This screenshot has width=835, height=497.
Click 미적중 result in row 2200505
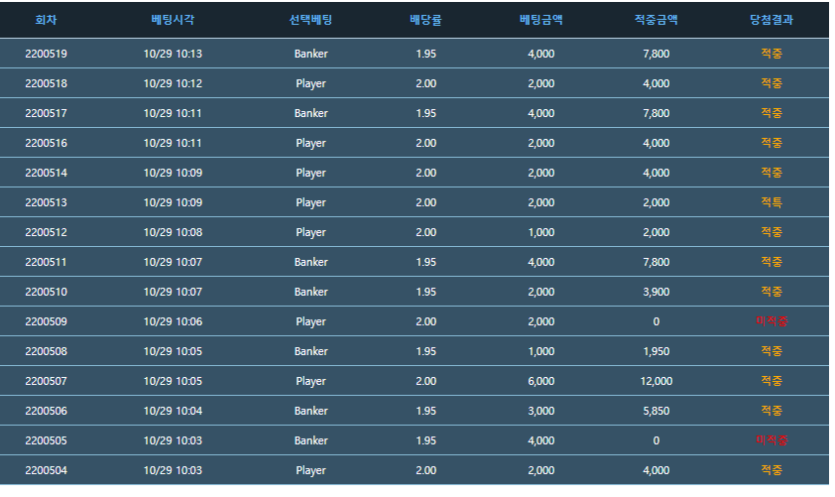772,441
